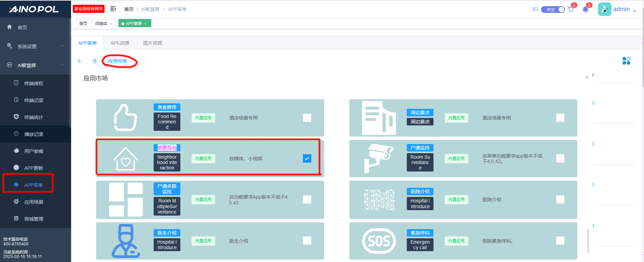Click the menu search icon in header
This screenshot has width=644, height=262.
[x=535, y=9]
